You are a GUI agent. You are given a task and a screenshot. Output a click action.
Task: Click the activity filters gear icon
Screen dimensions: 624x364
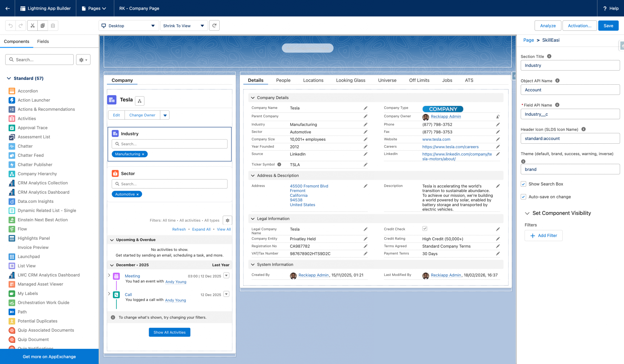coord(227,220)
